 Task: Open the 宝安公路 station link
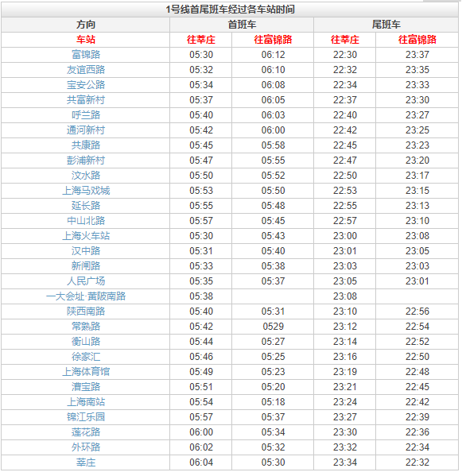click(x=86, y=85)
